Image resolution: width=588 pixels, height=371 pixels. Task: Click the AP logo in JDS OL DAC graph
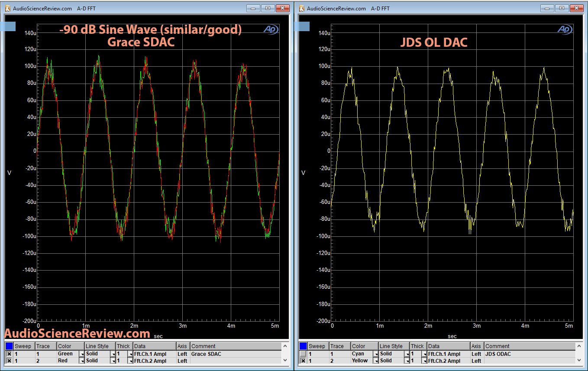tap(565, 29)
